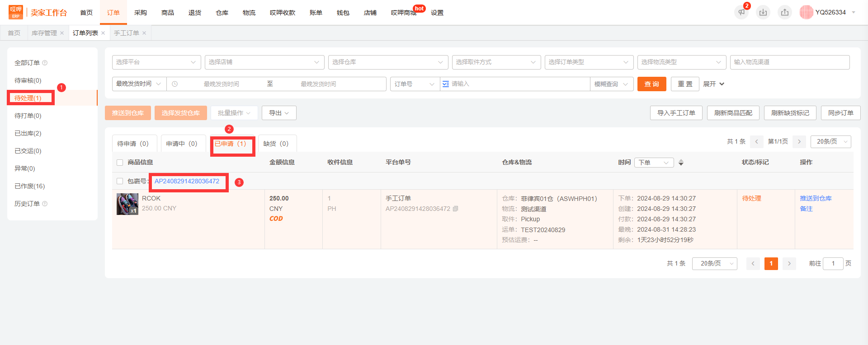Click bottom pager previous arrow
This screenshot has width=868, height=345.
[x=753, y=263]
